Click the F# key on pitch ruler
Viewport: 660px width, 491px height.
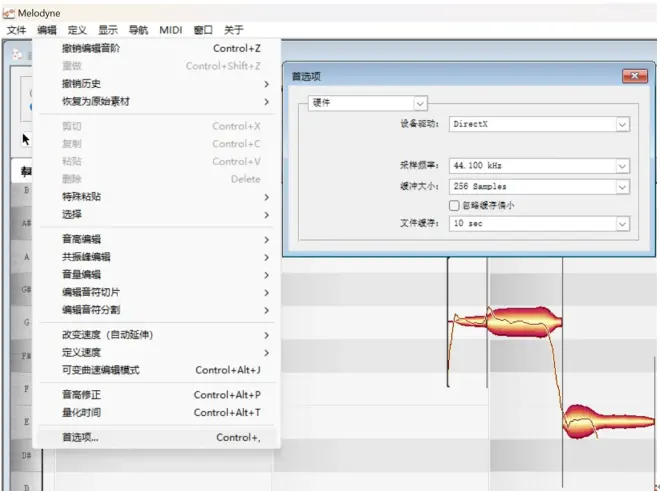point(26,356)
